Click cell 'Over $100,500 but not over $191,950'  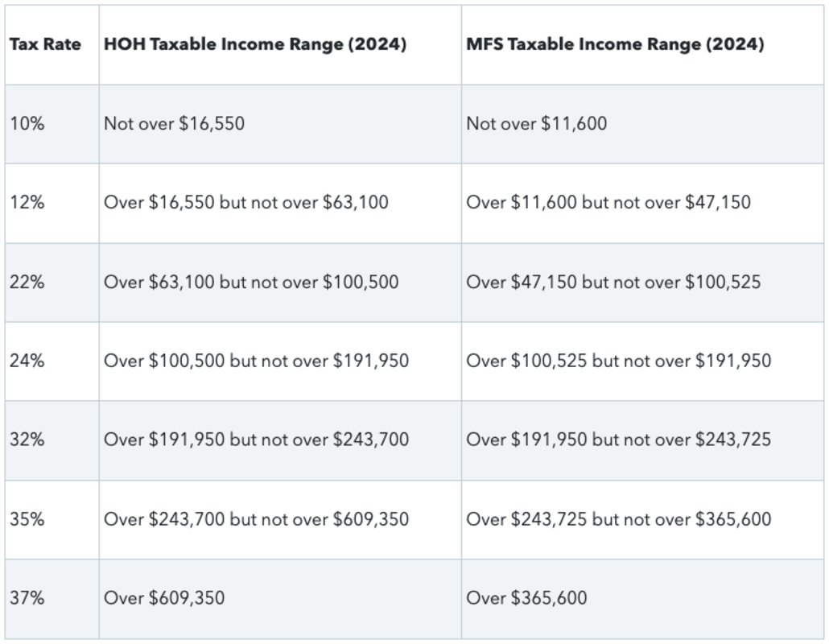coord(256,361)
